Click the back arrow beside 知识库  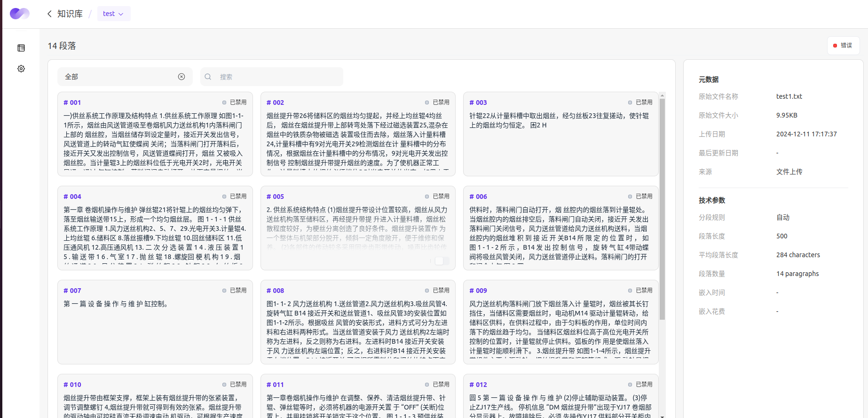[49, 14]
